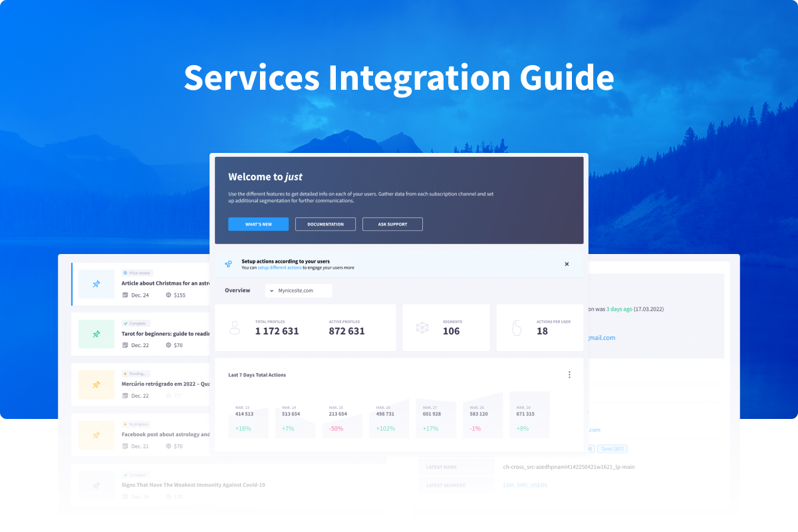Image resolution: width=798 pixels, height=532 pixels.
Task: Follow the 'setup different actions' link
Action: tap(279, 267)
